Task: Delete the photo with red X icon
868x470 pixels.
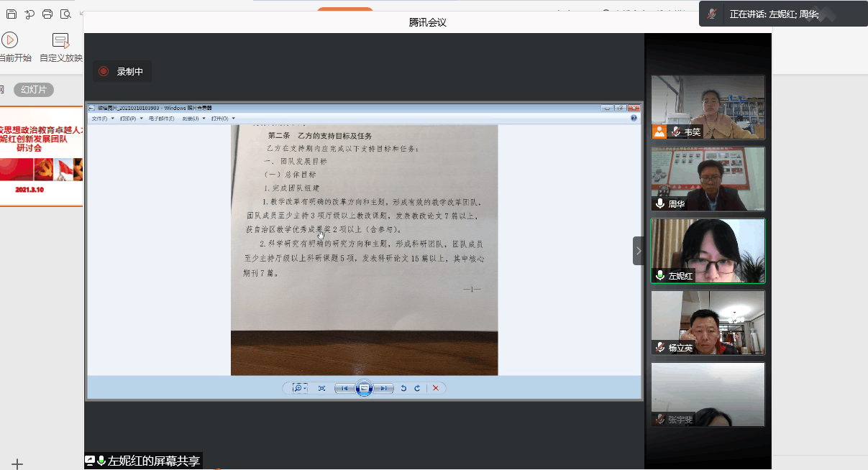Action: click(435, 388)
